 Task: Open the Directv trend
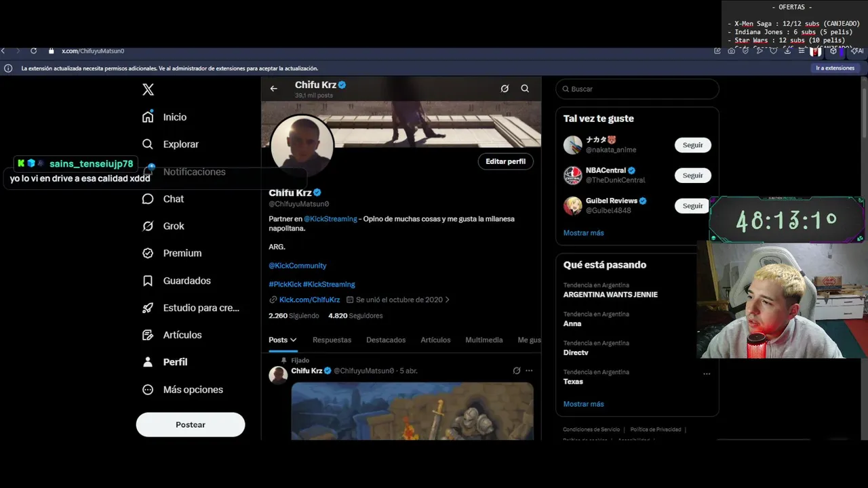coord(576,352)
